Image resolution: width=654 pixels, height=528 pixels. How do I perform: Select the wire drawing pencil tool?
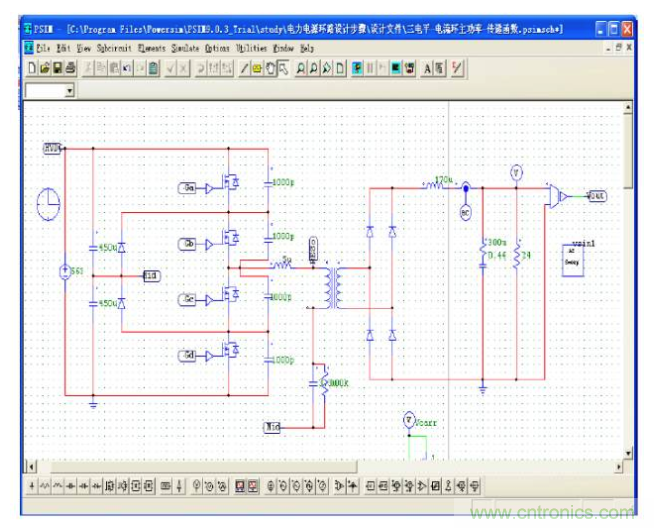[245, 68]
